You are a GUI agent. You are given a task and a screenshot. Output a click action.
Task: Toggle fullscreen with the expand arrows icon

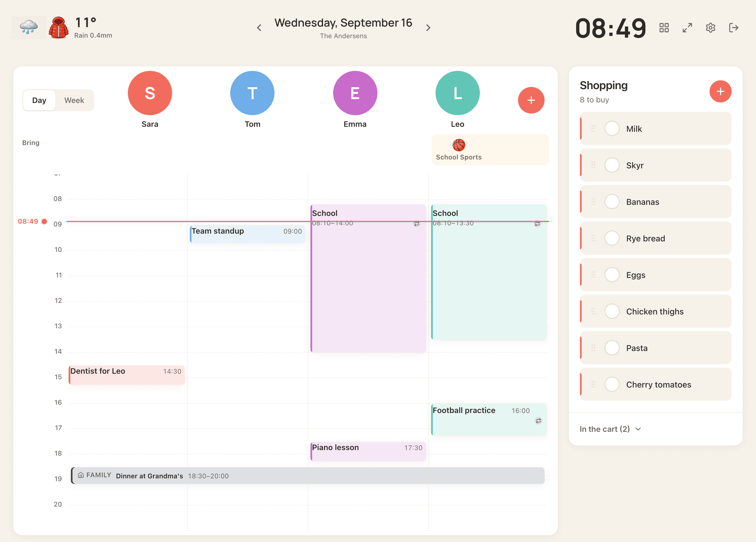point(687,28)
